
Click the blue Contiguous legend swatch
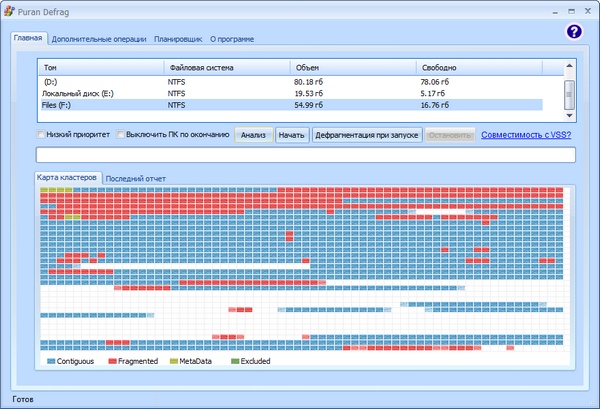[51, 360]
